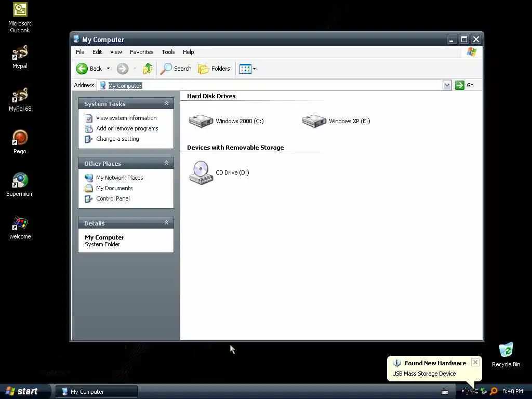The width and height of the screenshot is (532, 399).
Task: Click the 8:48 PM taskbar clock
Action: (x=513, y=391)
